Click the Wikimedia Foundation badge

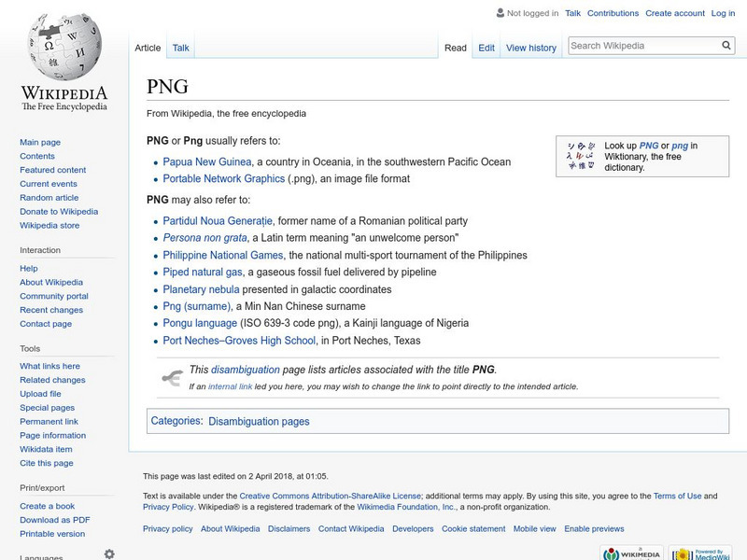point(632,553)
